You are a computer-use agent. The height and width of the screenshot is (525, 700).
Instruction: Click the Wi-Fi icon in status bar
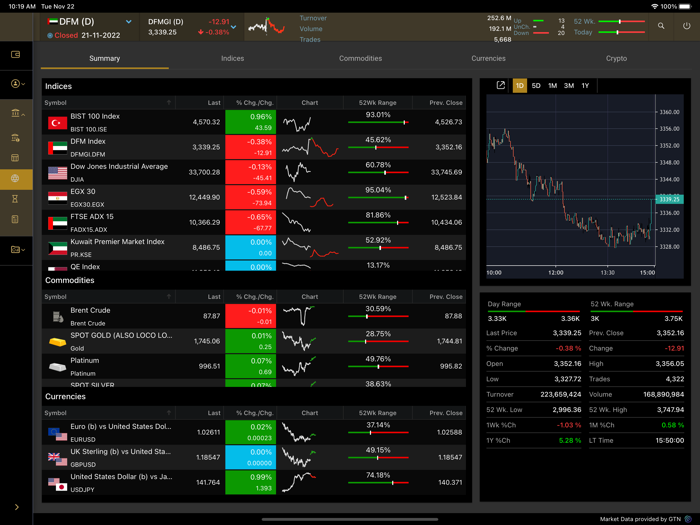click(654, 6)
